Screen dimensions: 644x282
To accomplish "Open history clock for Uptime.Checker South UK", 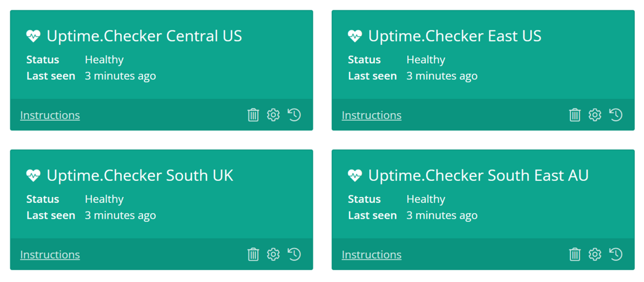I will click(x=294, y=254).
